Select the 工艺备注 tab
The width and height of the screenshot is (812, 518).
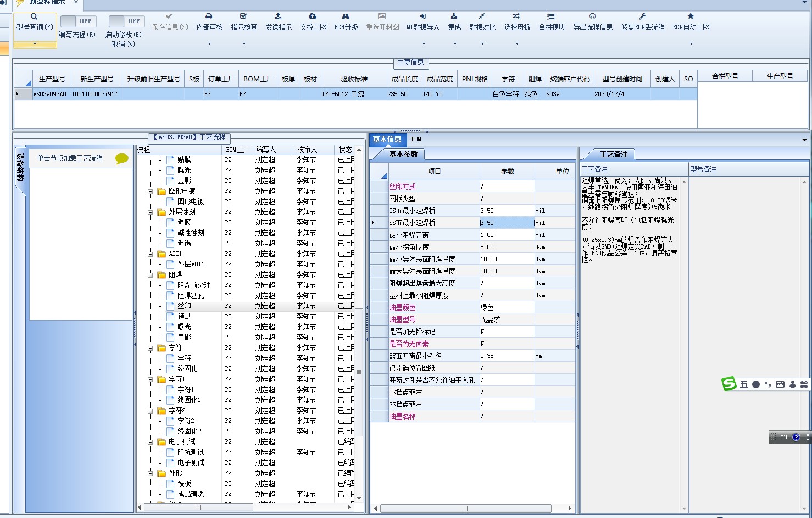pyautogui.click(x=613, y=155)
